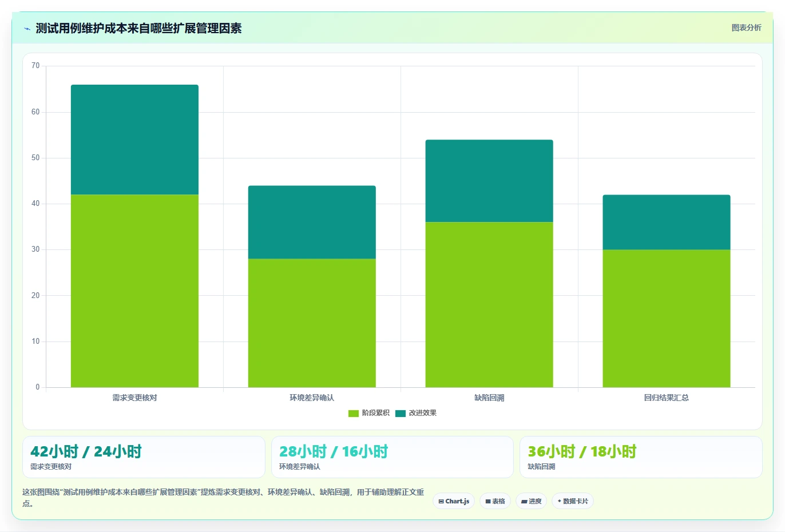Image resolution: width=785 pixels, height=532 pixels.
Task: Click the y-axis value 0
Action: [x=38, y=387]
